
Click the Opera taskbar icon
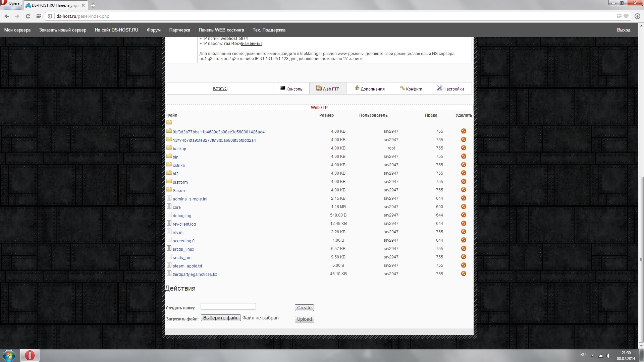pos(30,355)
